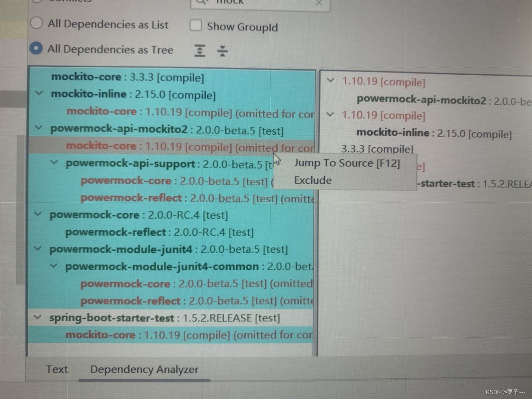Collapse the powermock-module-junit4-common node
The height and width of the screenshot is (399, 532).
(x=54, y=266)
